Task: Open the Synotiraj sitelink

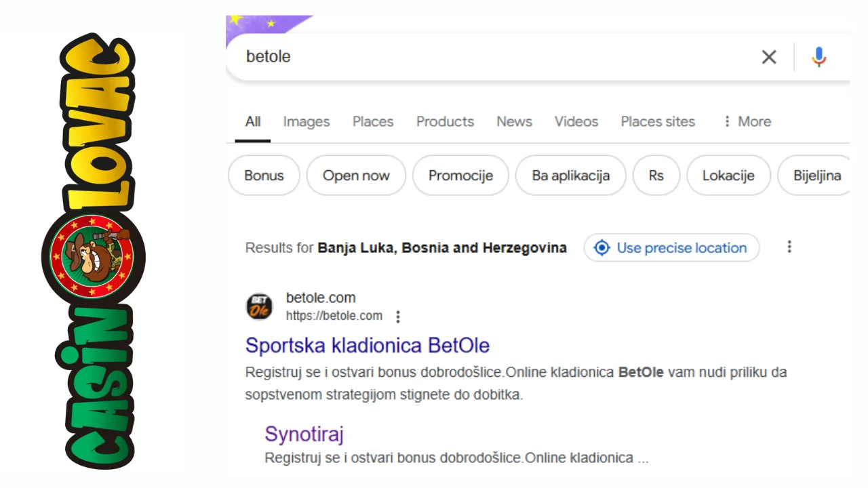Action: 304,434
